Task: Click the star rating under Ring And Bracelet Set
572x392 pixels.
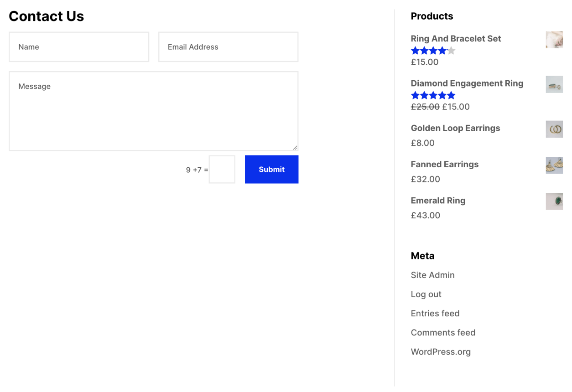Action: coord(433,51)
